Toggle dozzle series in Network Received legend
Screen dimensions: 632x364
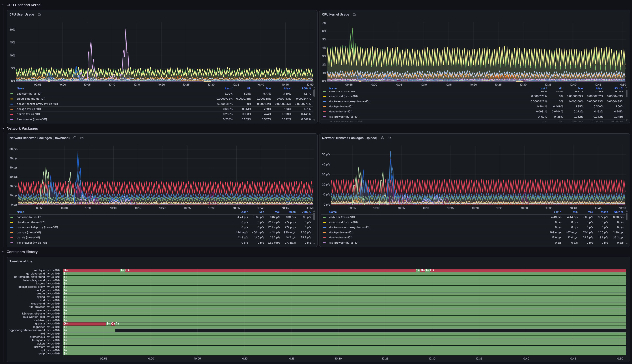(28, 237)
